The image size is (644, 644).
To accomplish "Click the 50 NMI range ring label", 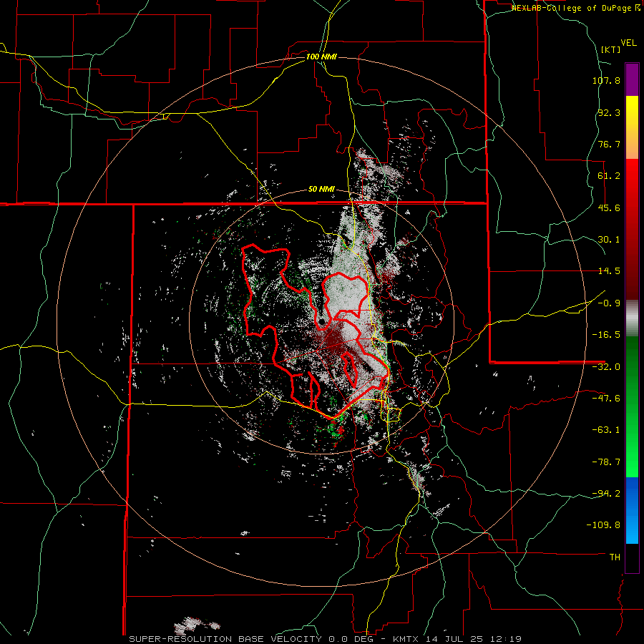I will pos(321,190).
